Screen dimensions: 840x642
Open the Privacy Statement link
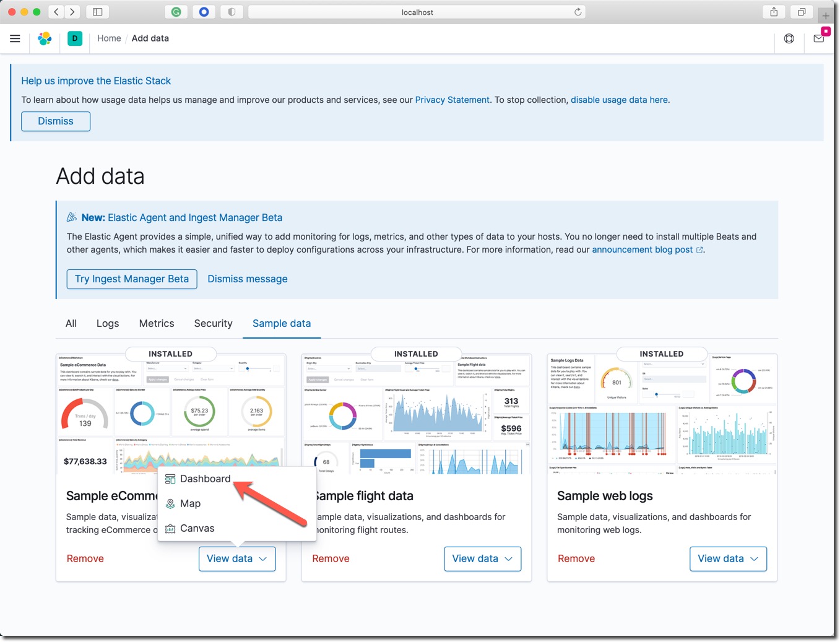point(452,100)
